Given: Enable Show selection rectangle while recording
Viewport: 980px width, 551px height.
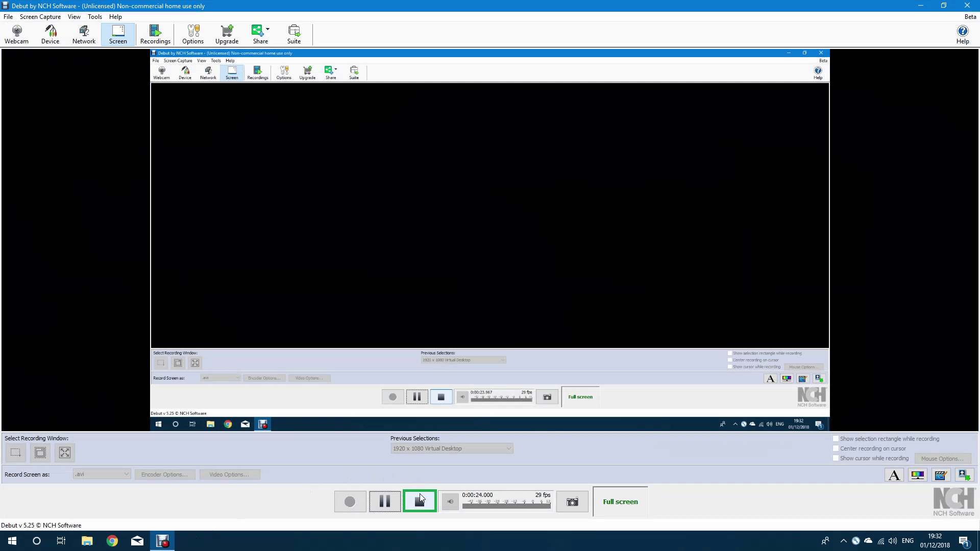Looking at the screenshot, I should 836,439.
